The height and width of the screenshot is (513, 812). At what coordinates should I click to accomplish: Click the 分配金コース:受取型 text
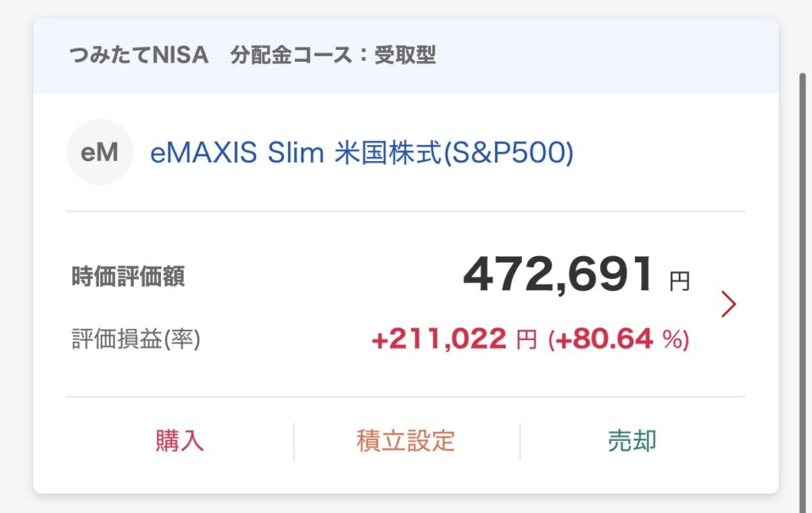(333, 55)
